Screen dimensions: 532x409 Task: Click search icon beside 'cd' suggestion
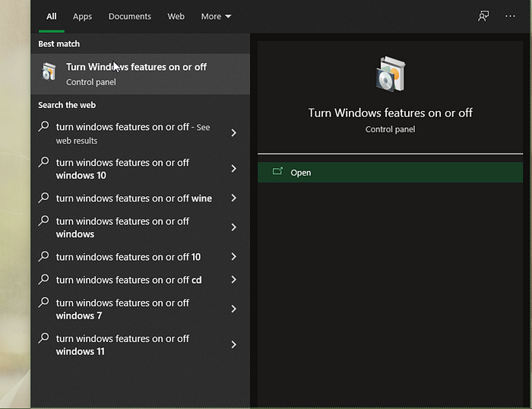pos(44,279)
